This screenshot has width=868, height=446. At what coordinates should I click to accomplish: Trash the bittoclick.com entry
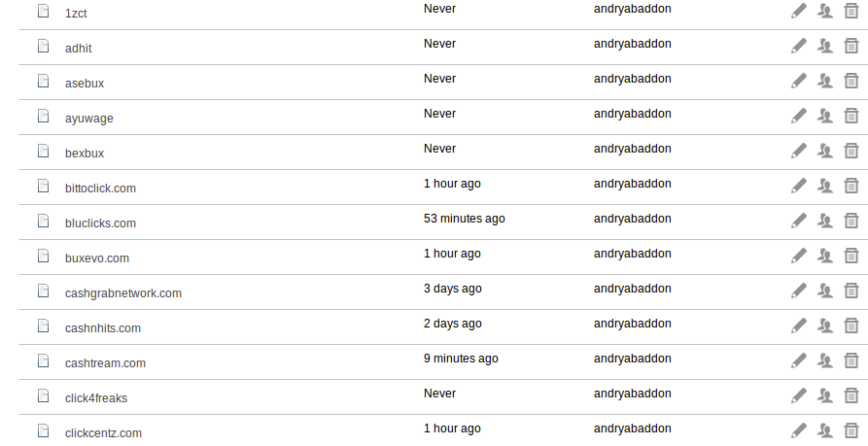point(851,186)
